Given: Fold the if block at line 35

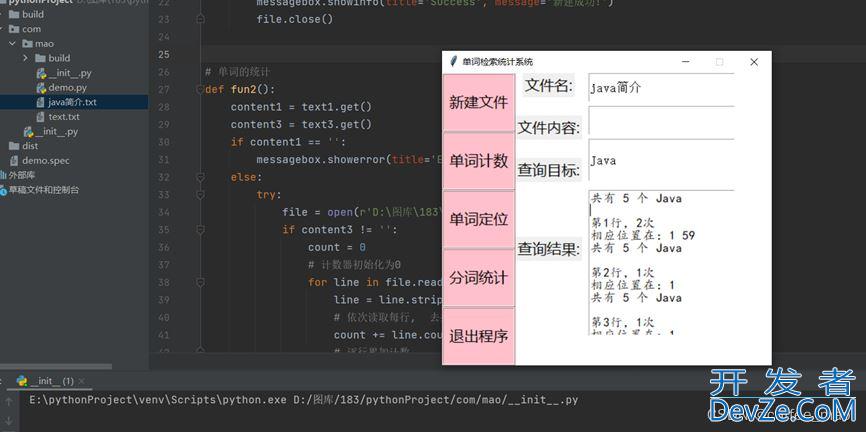Looking at the screenshot, I should click(200, 229).
